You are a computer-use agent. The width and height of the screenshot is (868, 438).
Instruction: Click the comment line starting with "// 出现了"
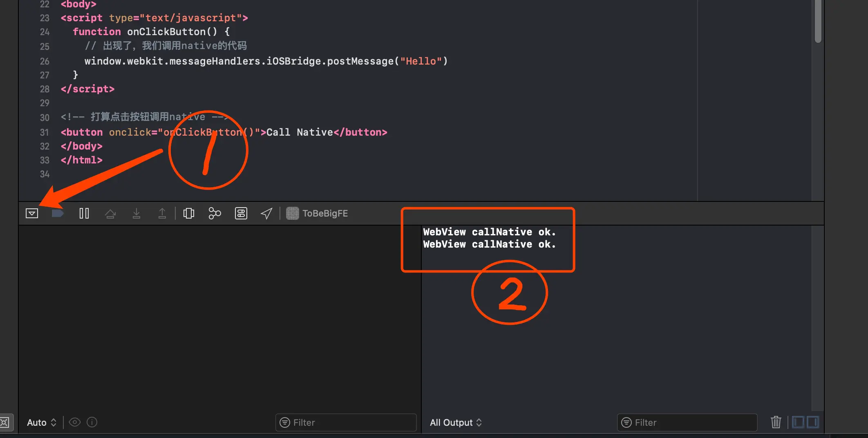(166, 46)
